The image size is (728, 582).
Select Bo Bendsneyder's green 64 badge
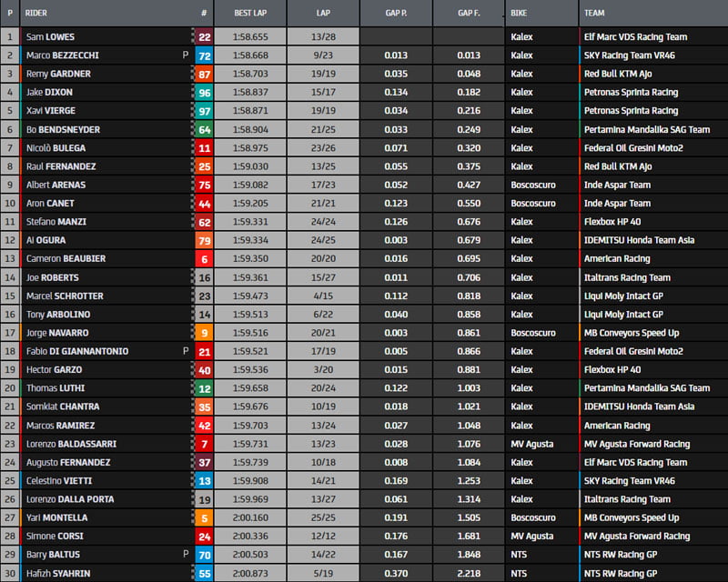[204, 129]
